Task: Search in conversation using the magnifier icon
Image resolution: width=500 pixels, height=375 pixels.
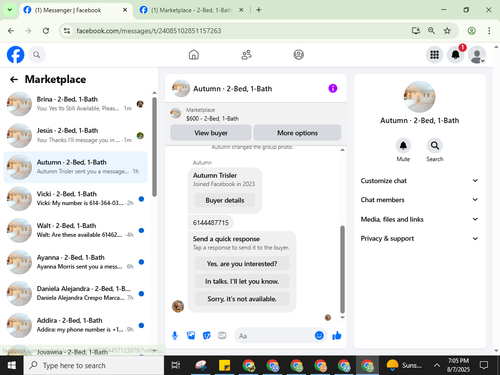Action: point(435,146)
